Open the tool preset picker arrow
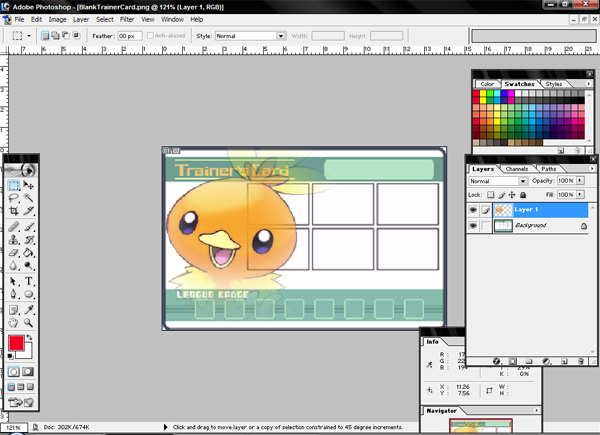This screenshot has width=600, height=435. [29, 36]
